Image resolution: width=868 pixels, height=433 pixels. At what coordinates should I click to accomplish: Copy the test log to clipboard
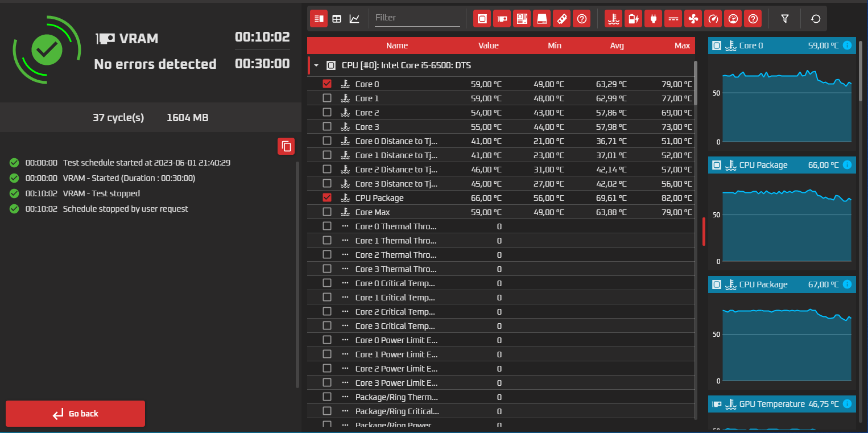(x=286, y=146)
